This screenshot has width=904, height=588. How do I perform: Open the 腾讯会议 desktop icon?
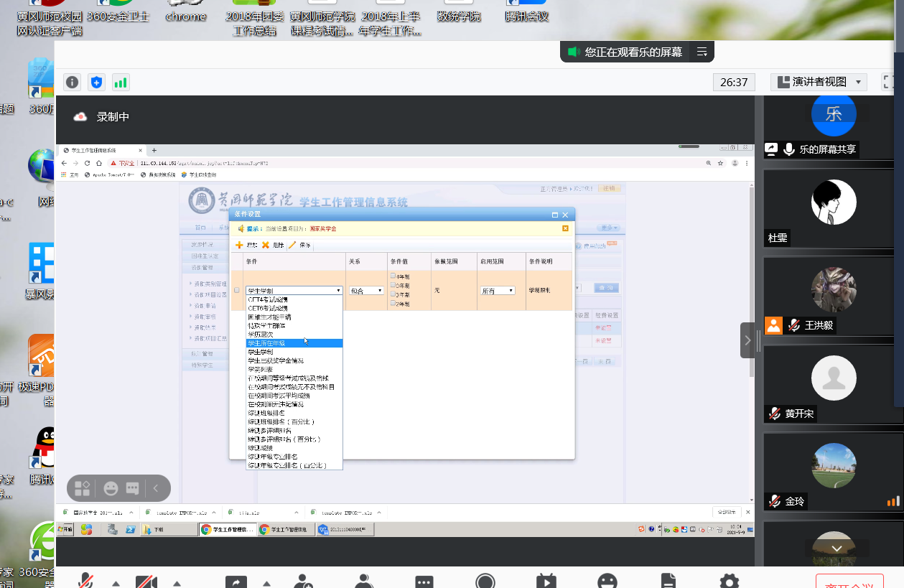526,11
